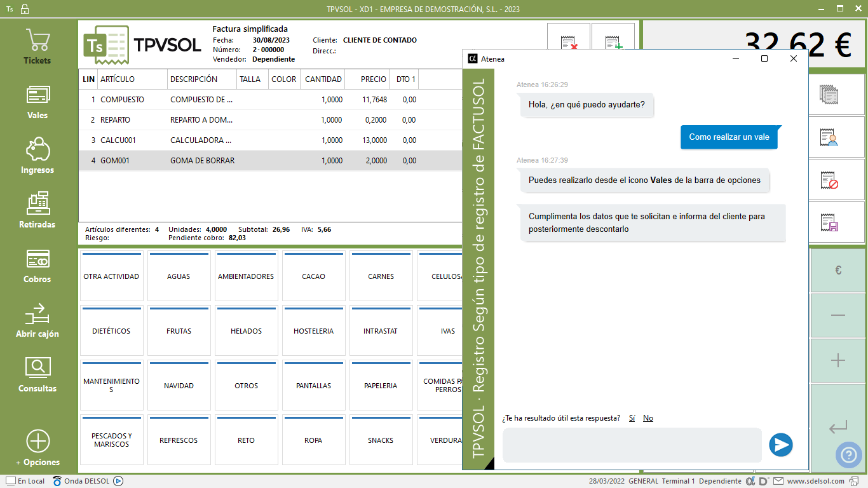Click the PRECIO column header
The width and height of the screenshot is (868, 488).
[x=373, y=79]
